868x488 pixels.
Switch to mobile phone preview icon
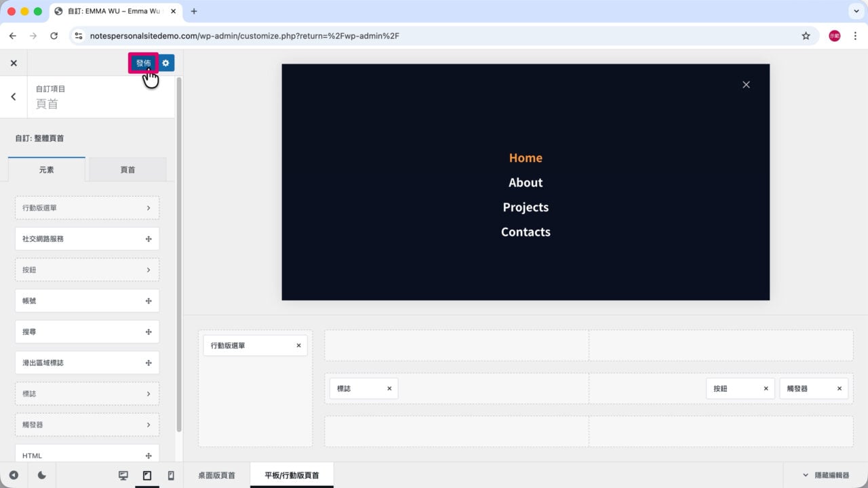click(171, 476)
